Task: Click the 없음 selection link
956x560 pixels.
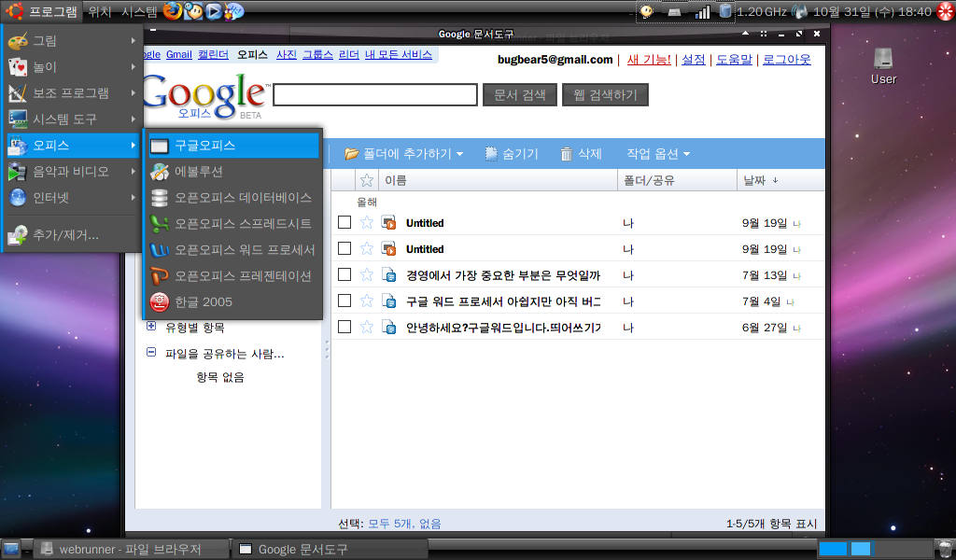Action: pos(429,524)
